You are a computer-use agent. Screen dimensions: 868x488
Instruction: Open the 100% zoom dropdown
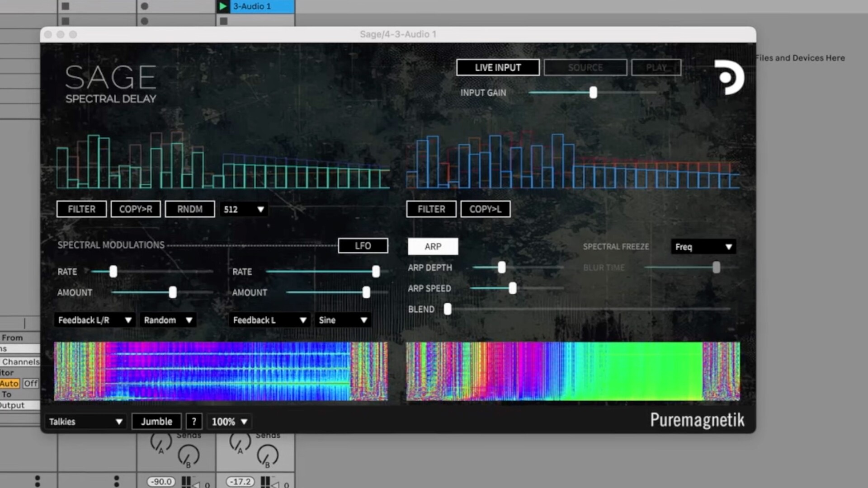[x=230, y=422]
